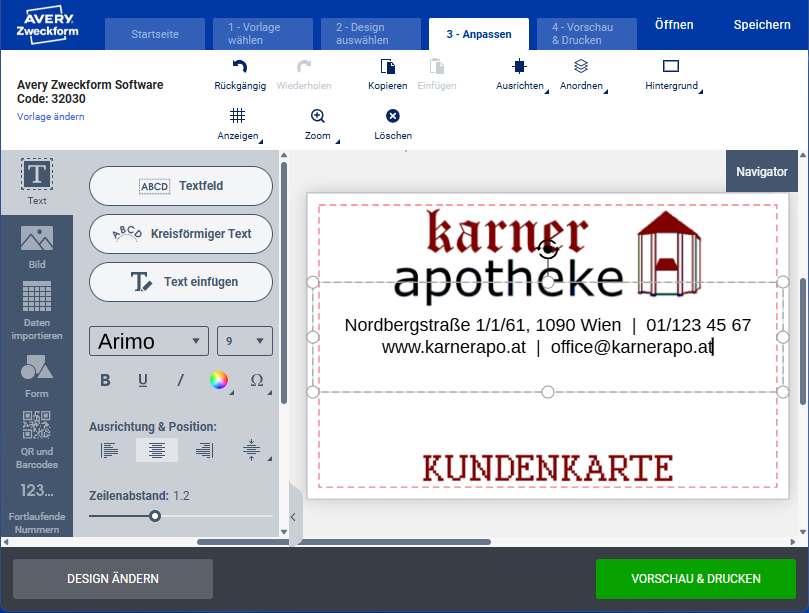Open Fortlaufende Nummern tool

(x=37, y=508)
